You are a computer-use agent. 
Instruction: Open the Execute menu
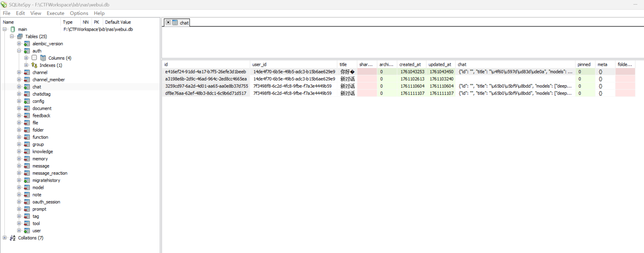55,13
